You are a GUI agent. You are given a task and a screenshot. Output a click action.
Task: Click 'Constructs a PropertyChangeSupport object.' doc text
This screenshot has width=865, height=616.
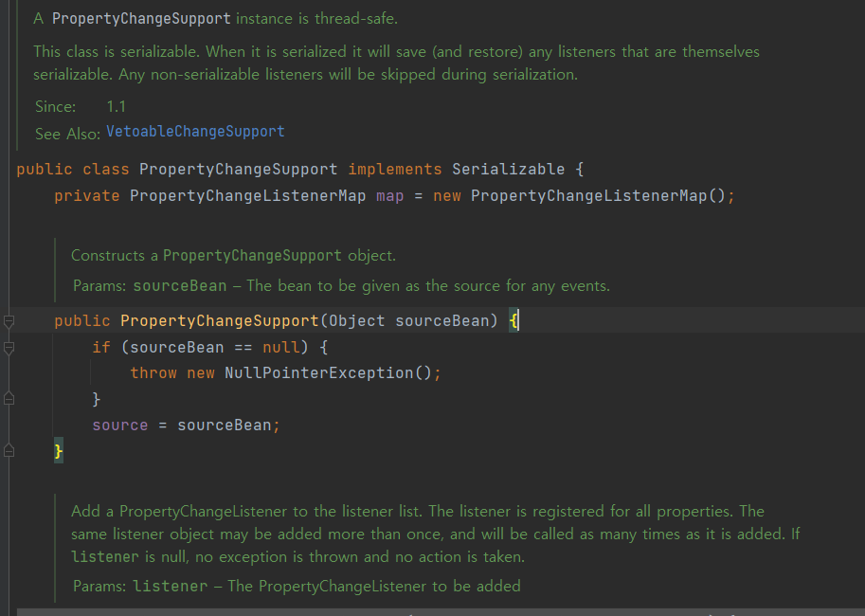[x=233, y=256]
